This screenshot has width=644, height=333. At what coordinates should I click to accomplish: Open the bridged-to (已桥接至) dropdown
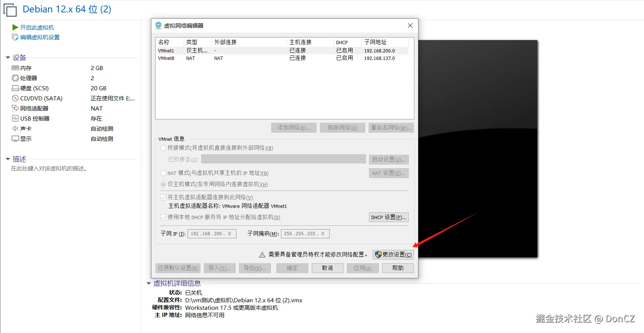click(x=284, y=159)
